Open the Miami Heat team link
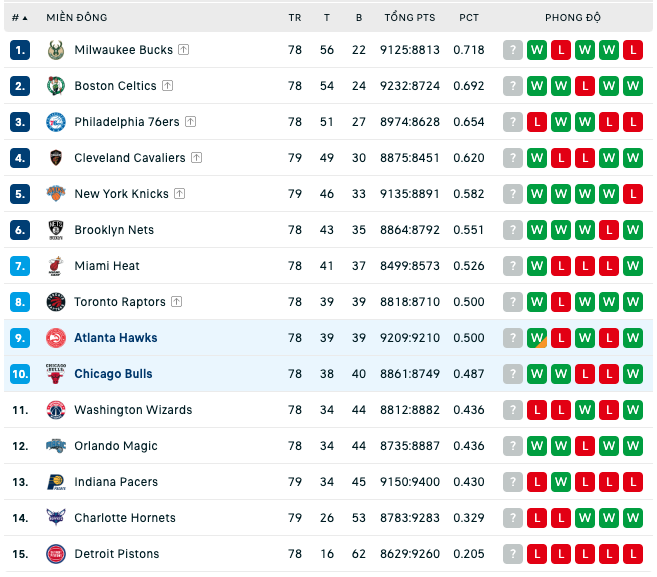657x577 pixels. pyautogui.click(x=107, y=266)
